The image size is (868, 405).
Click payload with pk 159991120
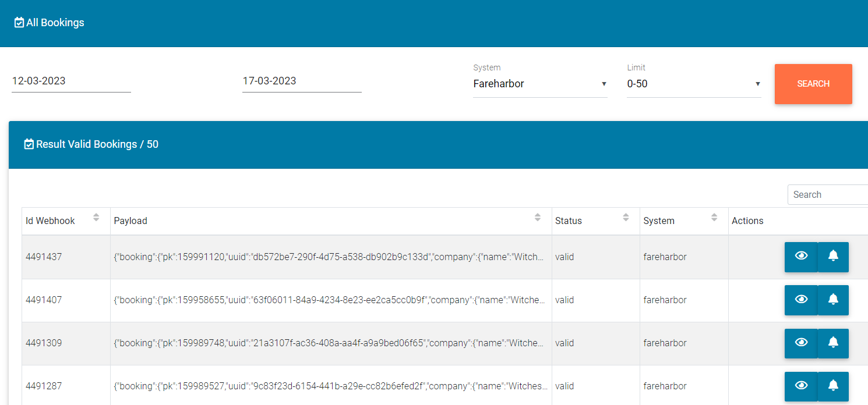tap(331, 257)
